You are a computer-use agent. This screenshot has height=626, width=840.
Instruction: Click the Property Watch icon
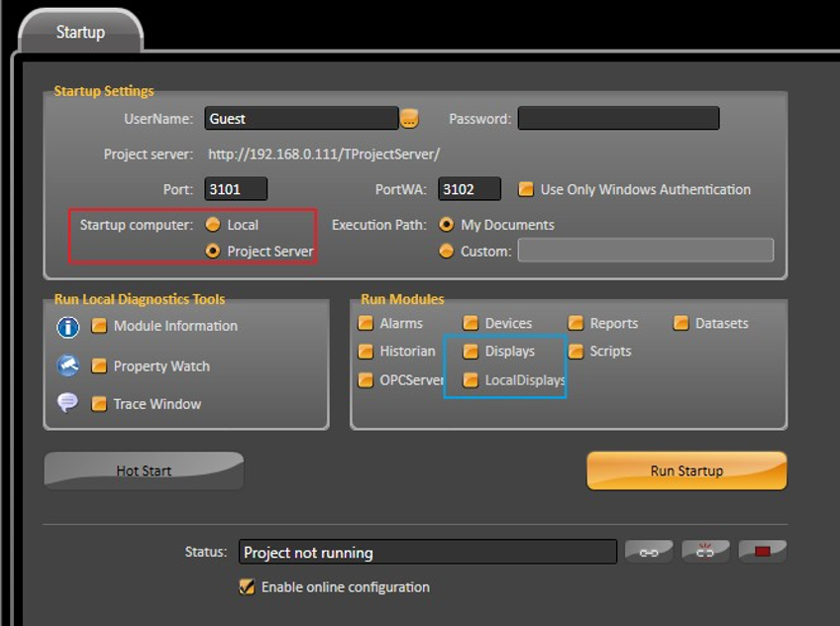point(68,365)
